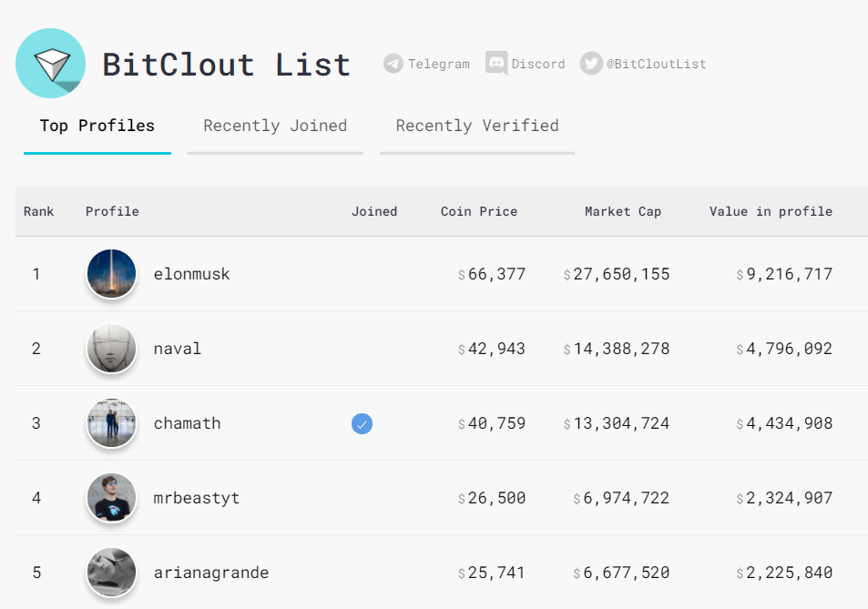Switch to the Recently Joined tab

(x=275, y=127)
